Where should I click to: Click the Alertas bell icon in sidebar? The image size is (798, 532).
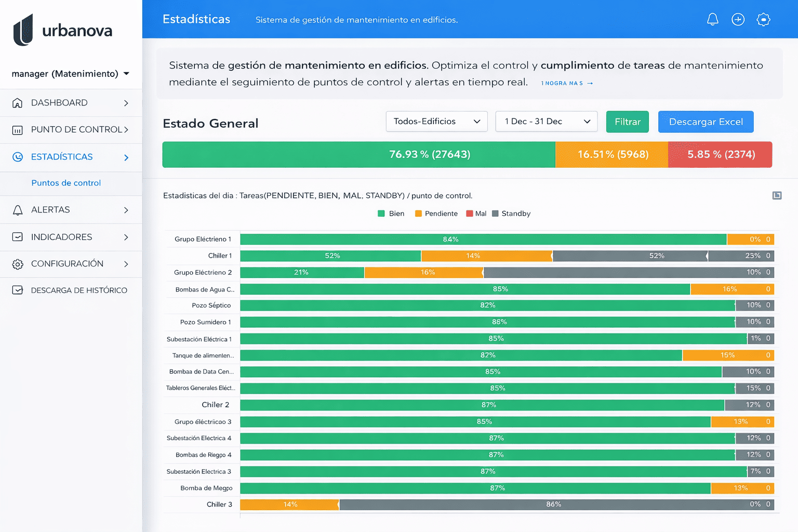pos(18,210)
